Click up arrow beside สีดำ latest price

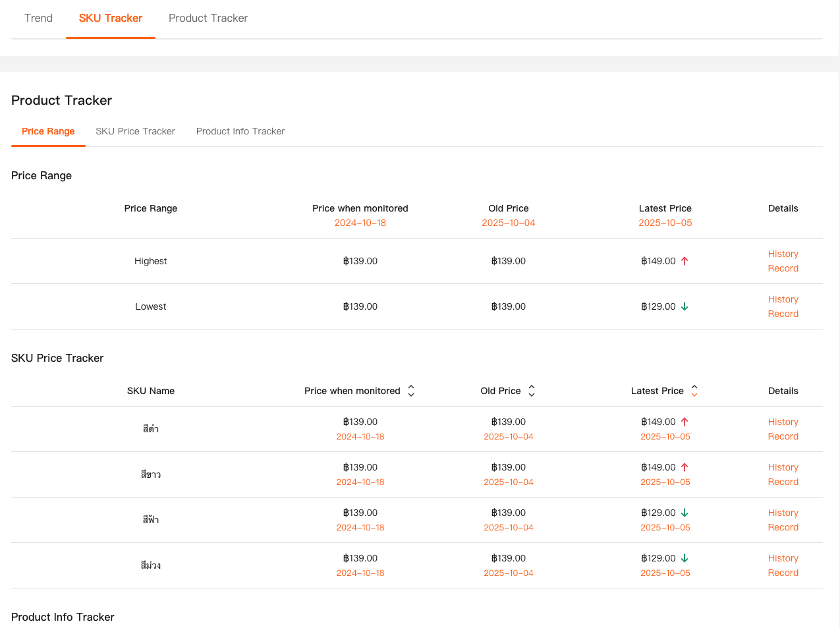(685, 422)
